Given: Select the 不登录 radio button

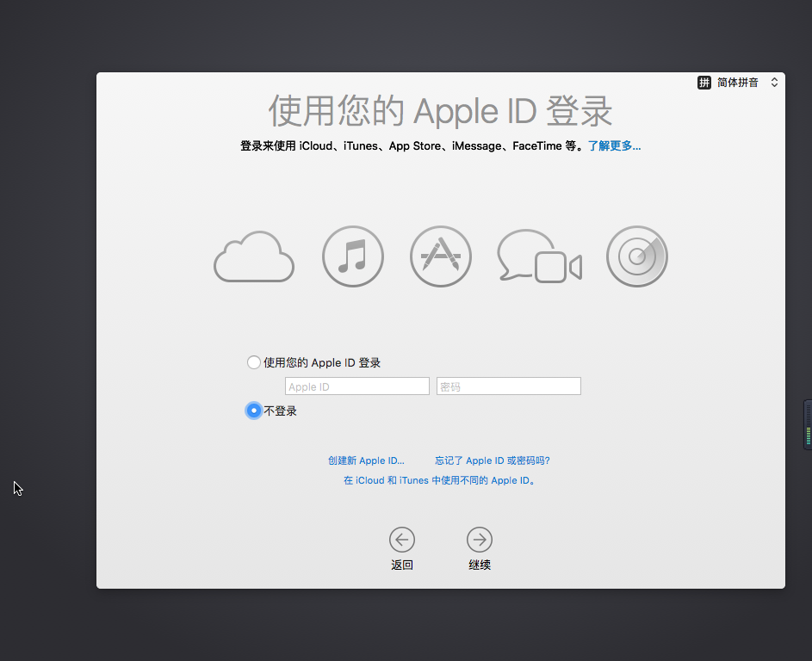Looking at the screenshot, I should [x=254, y=411].
